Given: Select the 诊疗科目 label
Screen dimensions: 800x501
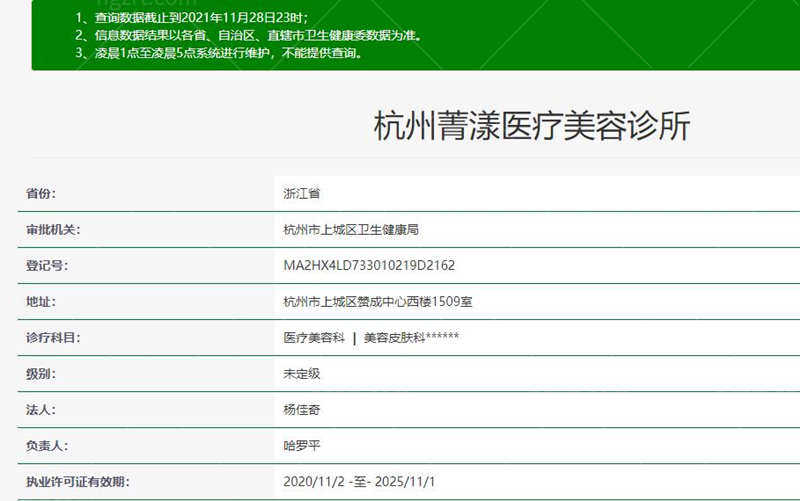Looking at the screenshot, I should tap(53, 338).
